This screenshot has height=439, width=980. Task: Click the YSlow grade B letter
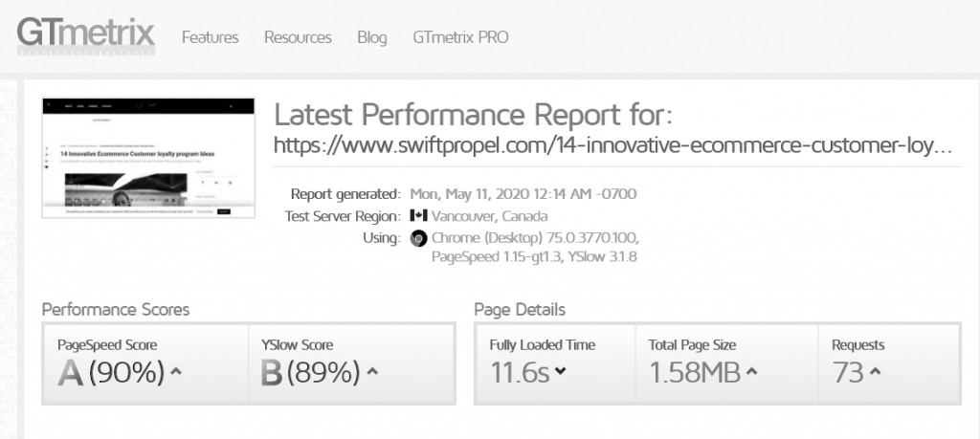click(x=273, y=373)
